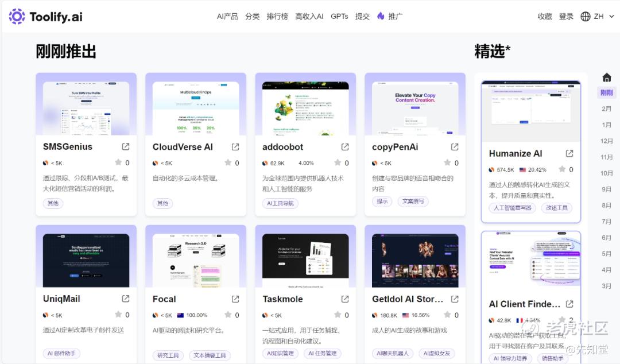620x364 pixels.
Task: Click the addoobot external link icon
Action: pos(345,147)
